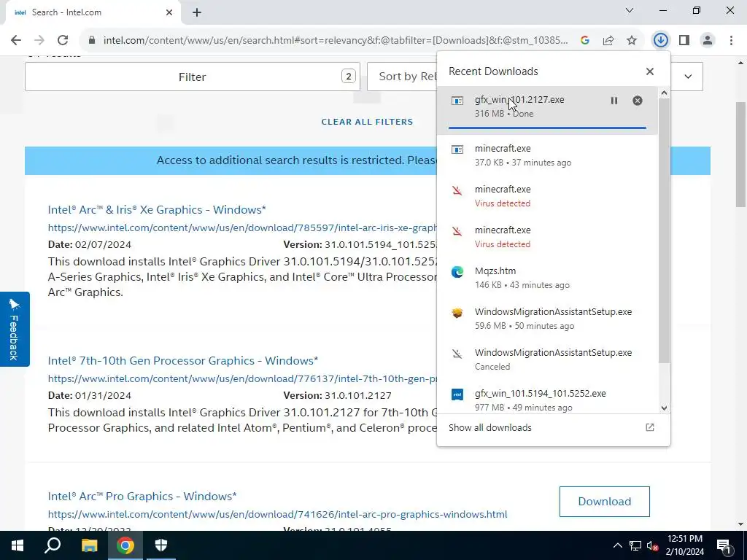747x560 pixels.
Task: Click the page scrollbar up arrow
Action: coord(741,63)
